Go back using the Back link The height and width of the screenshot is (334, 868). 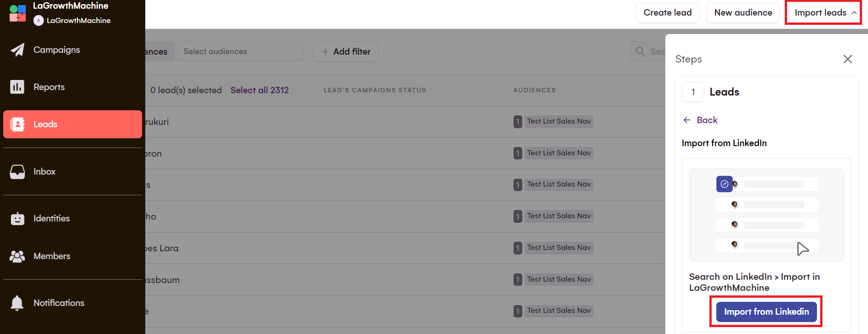[x=700, y=120]
